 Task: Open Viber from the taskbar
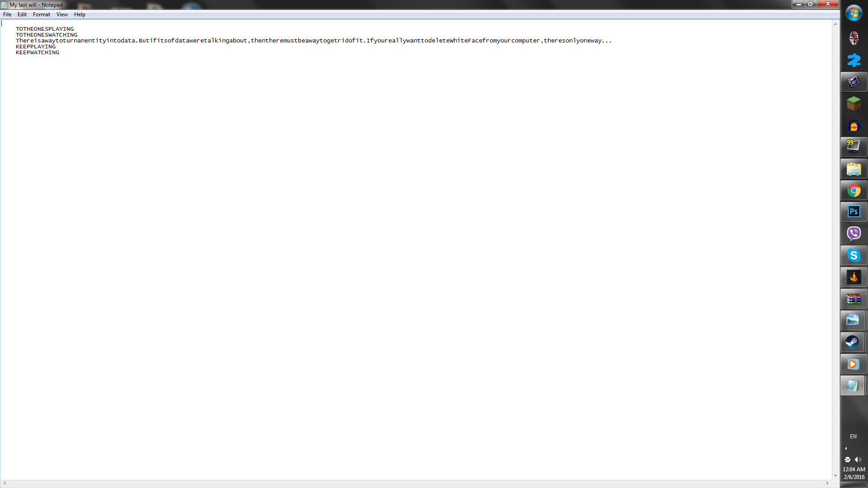pyautogui.click(x=854, y=234)
